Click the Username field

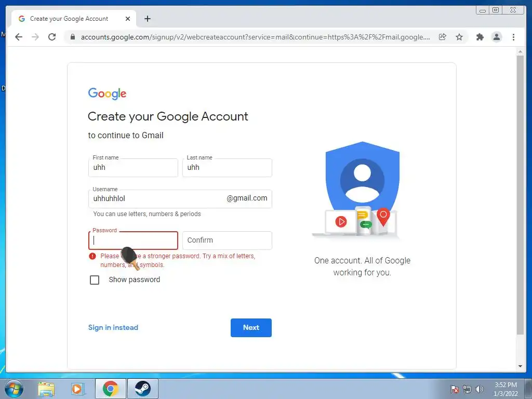pos(180,199)
